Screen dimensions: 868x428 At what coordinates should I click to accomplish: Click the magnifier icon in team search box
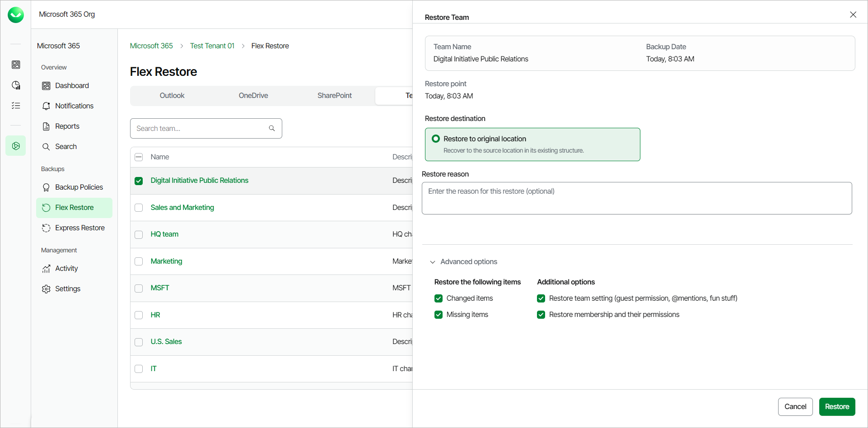pyautogui.click(x=272, y=128)
